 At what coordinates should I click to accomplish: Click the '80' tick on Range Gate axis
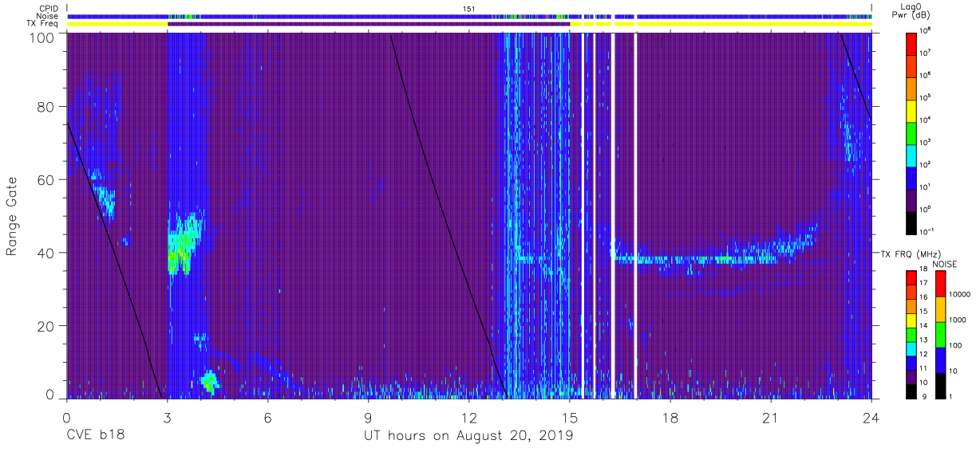(46, 106)
